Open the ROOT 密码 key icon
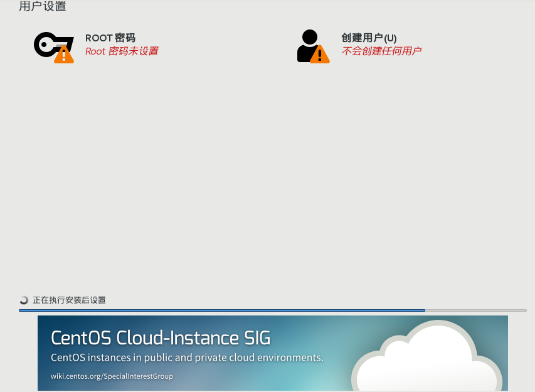 [54, 48]
